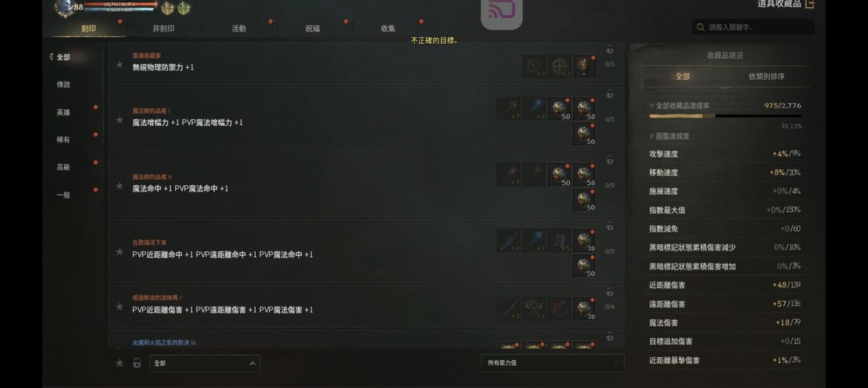This screenshot has height=388, width=868.
Task: Click the 全部收藏品達成率 progress bar
Action: coord(725,116)
